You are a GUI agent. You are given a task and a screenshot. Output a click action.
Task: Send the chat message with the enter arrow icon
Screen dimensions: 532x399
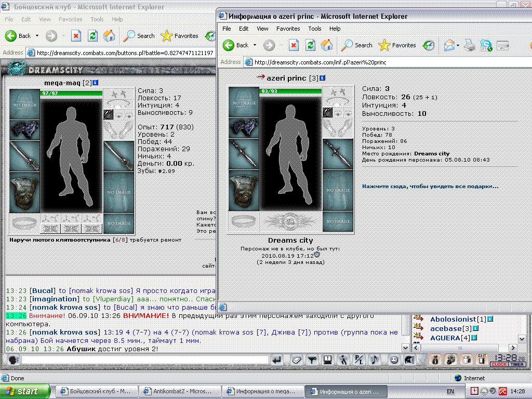click(x=277, y=360)
